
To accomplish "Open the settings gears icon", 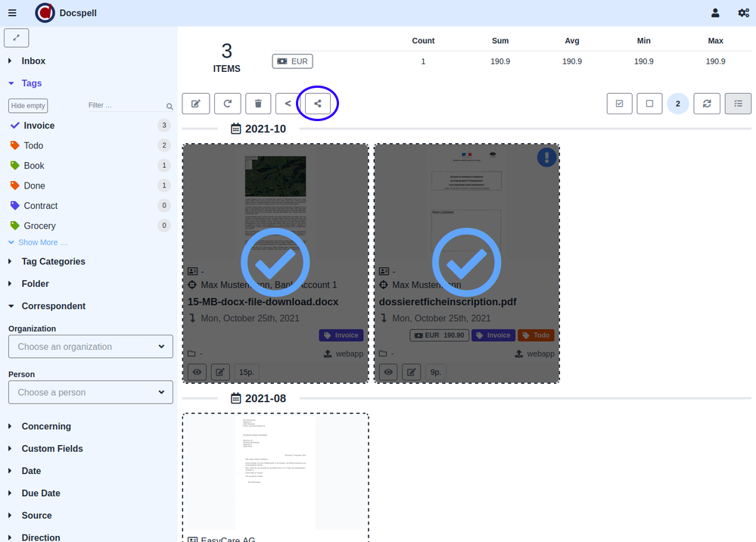I will (x=743, y=13).
